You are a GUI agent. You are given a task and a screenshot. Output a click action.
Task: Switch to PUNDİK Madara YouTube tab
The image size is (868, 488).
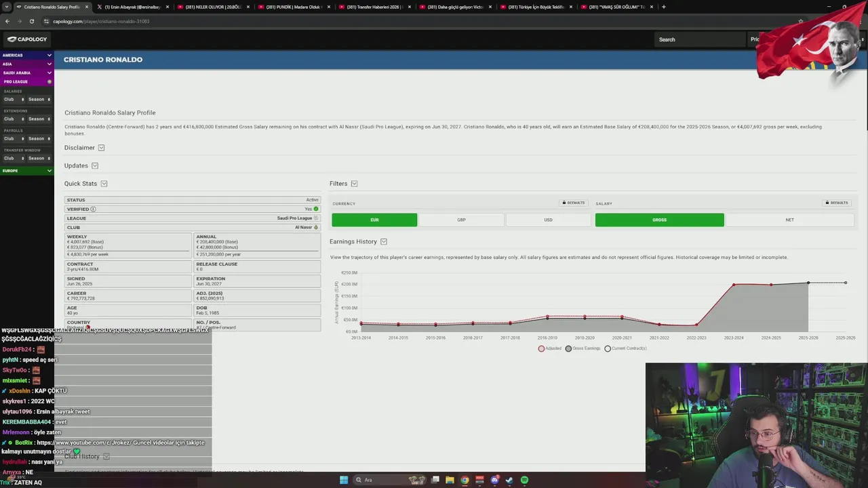294,7
